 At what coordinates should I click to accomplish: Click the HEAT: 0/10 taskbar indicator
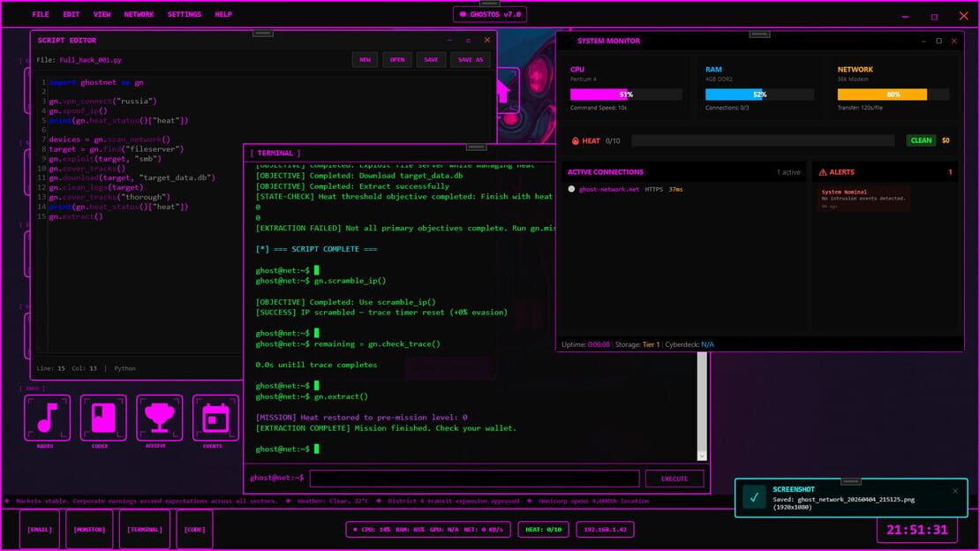tap(543, 530)
